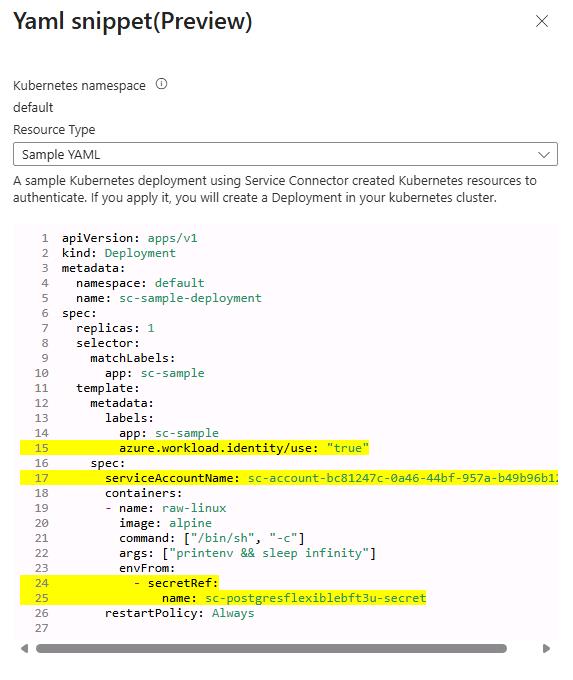Click the 'matchLabels:' line

133,358
